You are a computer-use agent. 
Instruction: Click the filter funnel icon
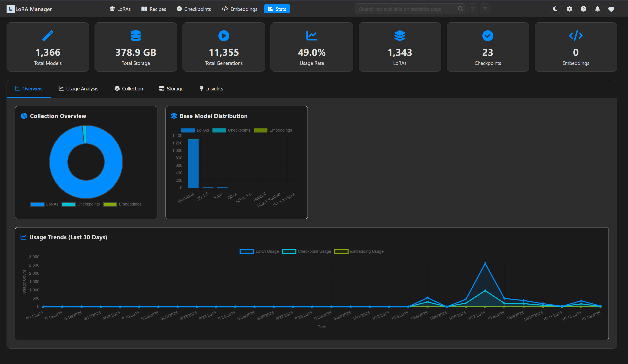click(x=485, y=9)
